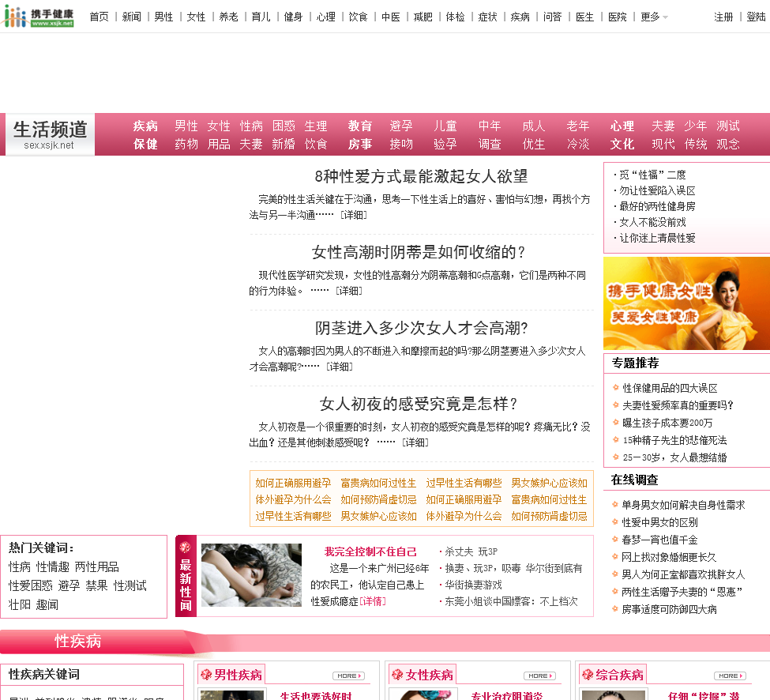Screen dimensions: 770x700
Task: Click [详情] in the latest news box
Action: pyautogui.click(x=373, y=601)
